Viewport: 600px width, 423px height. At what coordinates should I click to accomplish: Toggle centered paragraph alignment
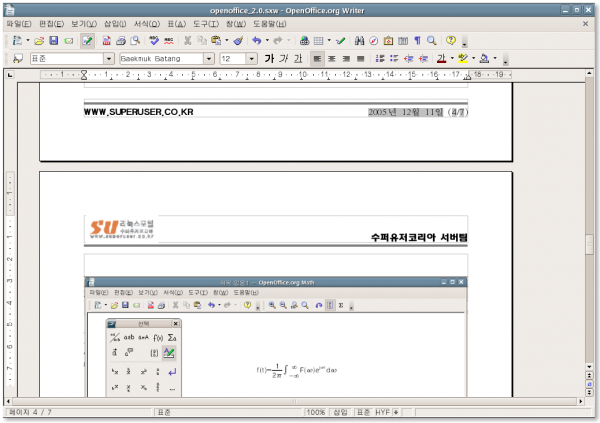(x=331, y=59)
